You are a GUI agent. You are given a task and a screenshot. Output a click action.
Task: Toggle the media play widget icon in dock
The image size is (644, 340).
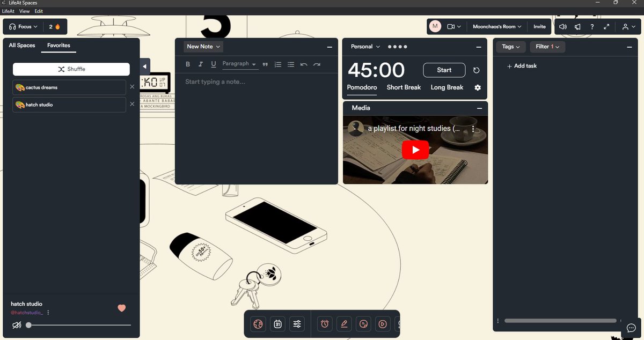(x=382, y=324)
